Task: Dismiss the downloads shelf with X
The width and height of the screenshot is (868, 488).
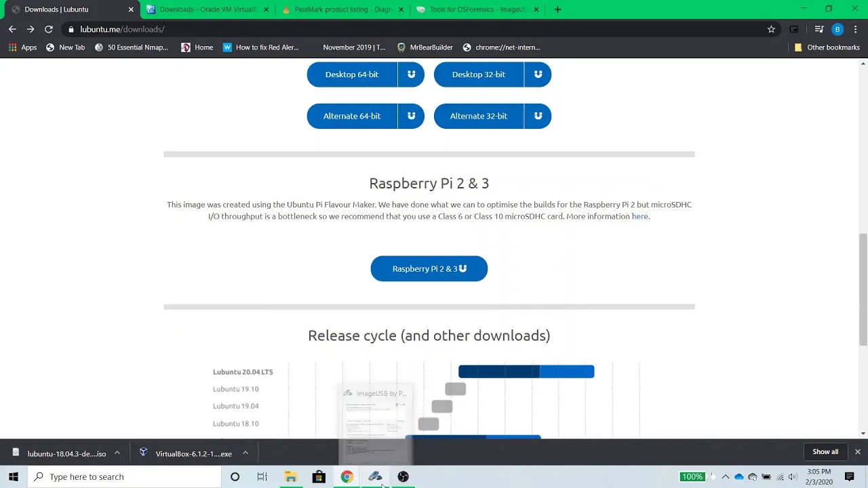Action: 857,451
